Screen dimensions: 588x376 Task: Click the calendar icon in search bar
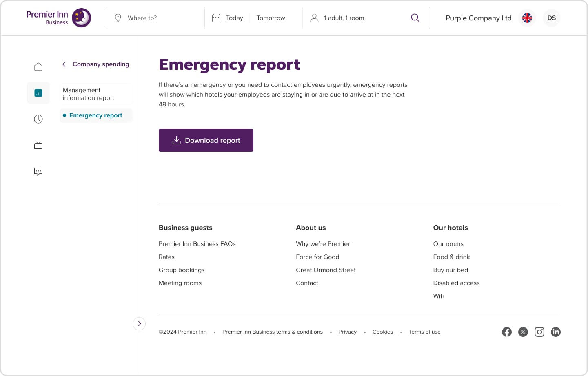(x=216, y=18)
